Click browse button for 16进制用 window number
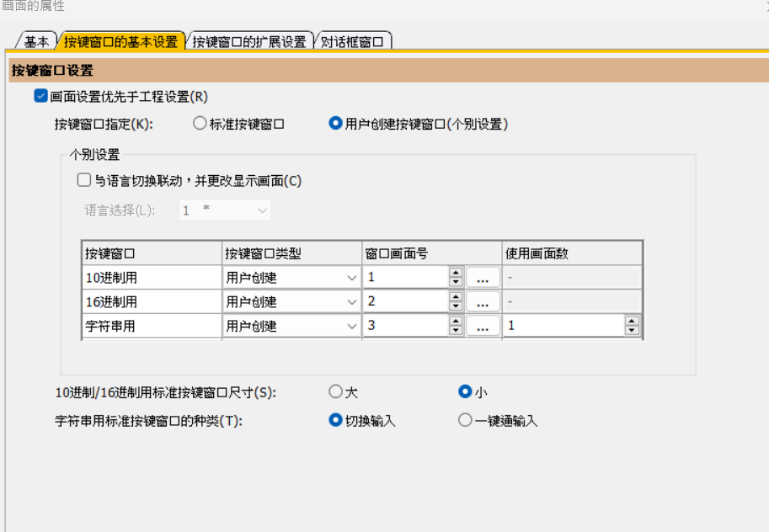The height and width of the screenshot is (532, 769). [483, 301]
